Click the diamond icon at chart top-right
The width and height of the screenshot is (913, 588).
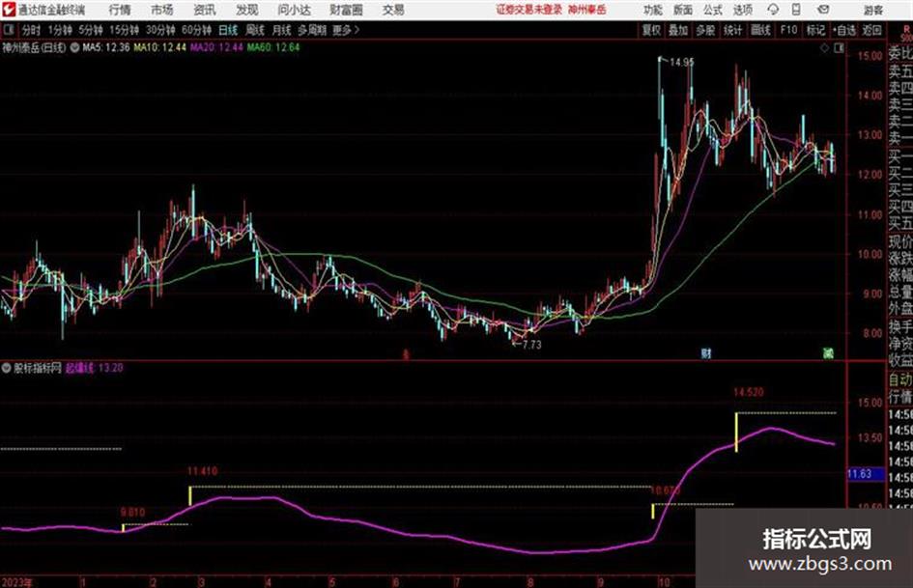click(824, 48)
